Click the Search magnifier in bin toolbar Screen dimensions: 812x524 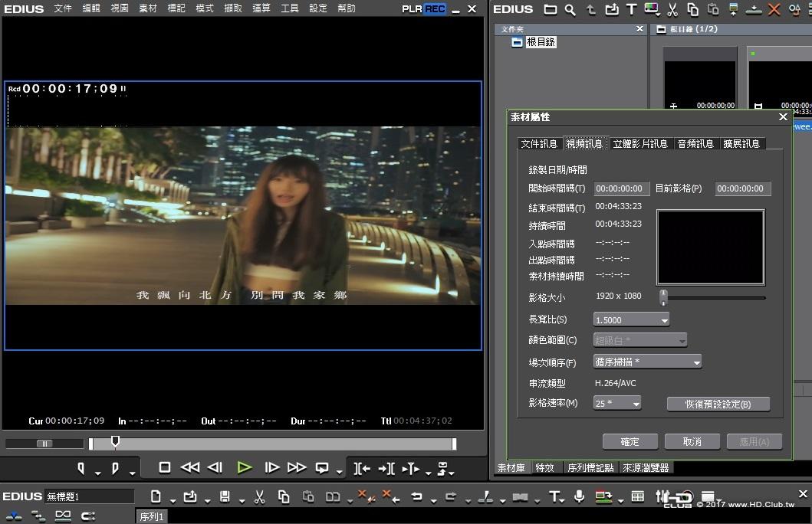coord(570,9)
